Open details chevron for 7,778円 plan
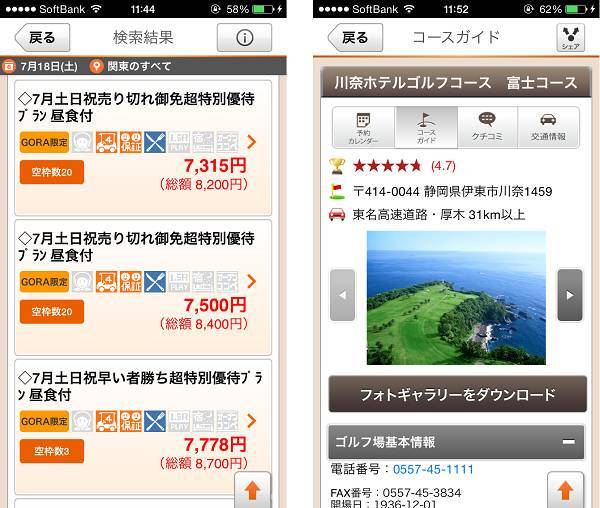The image size is (600, 508). [251, 421]
